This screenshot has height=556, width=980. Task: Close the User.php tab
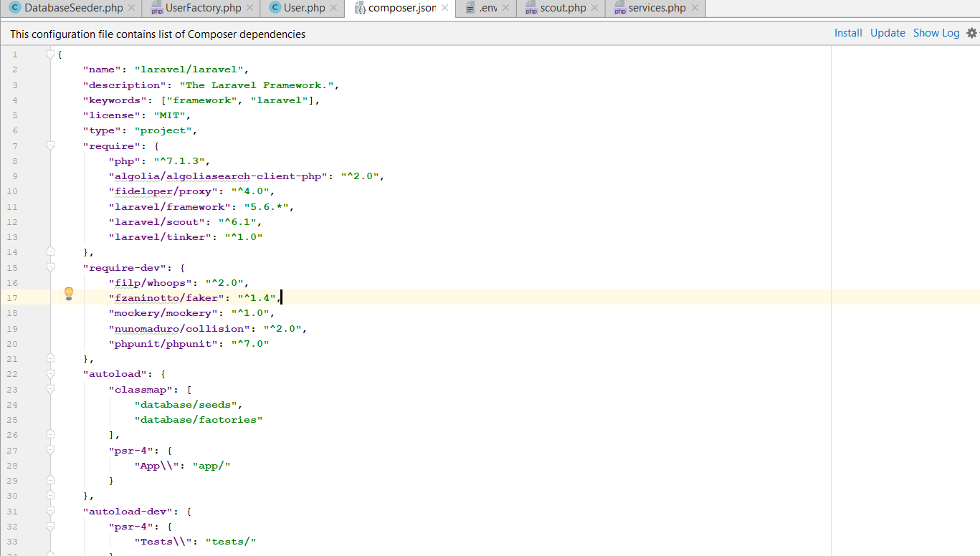coord(333,8)
